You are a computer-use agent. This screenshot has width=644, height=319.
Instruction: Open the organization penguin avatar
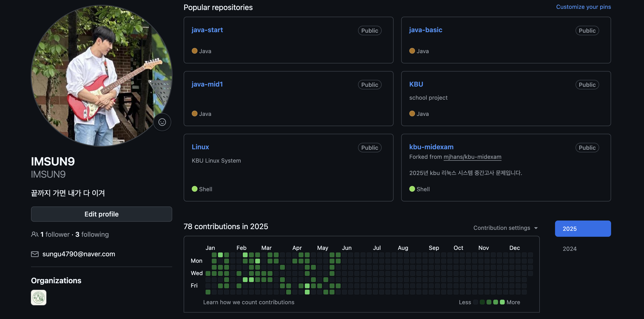point(38,298)
